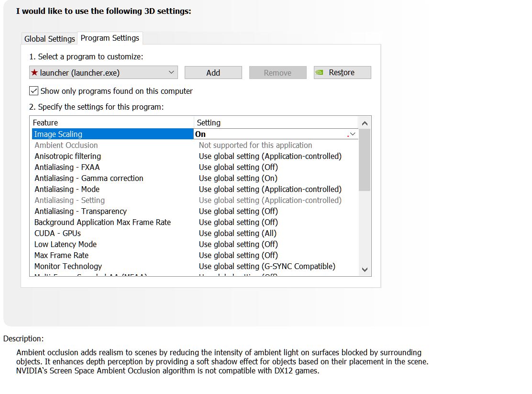Click the Restore button
Image resolution: width=532 pixels, height=394 pixels.
(343, 73)
